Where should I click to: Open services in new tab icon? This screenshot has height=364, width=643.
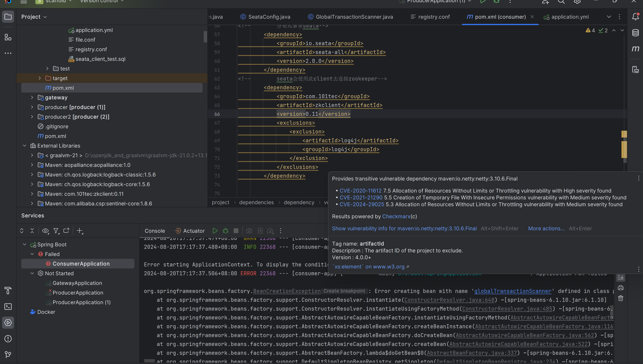coord(66,231)
